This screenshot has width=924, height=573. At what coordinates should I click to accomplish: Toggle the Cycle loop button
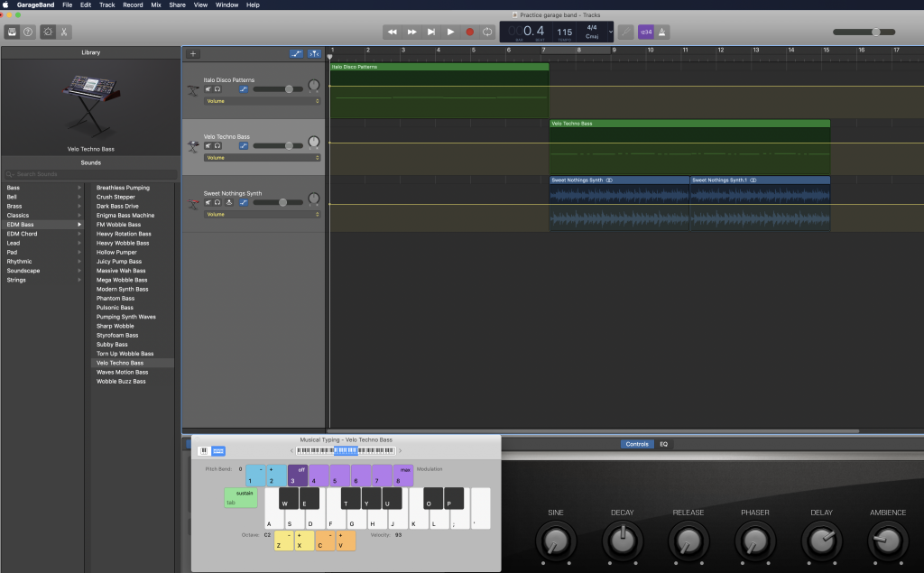(487, 32)
